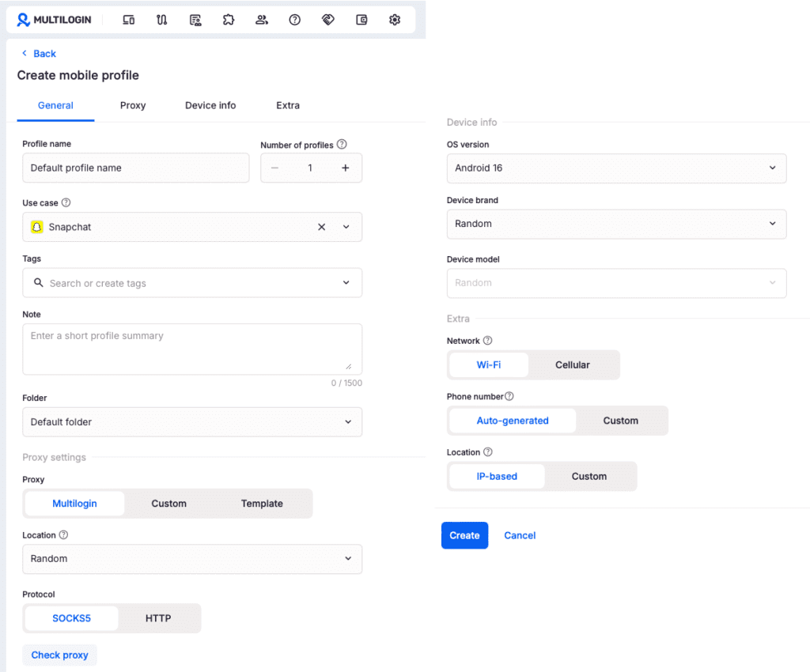Click Extra Location help icon
This screenshot has height=672, width=810.
click(487, 452)
